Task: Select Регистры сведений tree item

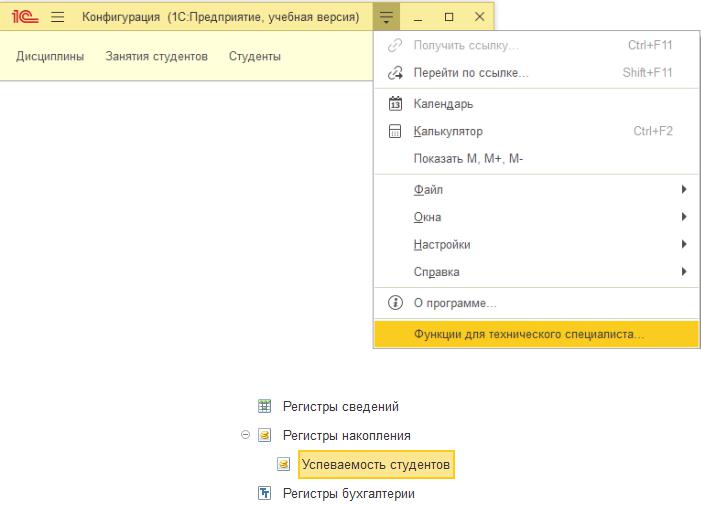Action: click(x=341, y=407)
